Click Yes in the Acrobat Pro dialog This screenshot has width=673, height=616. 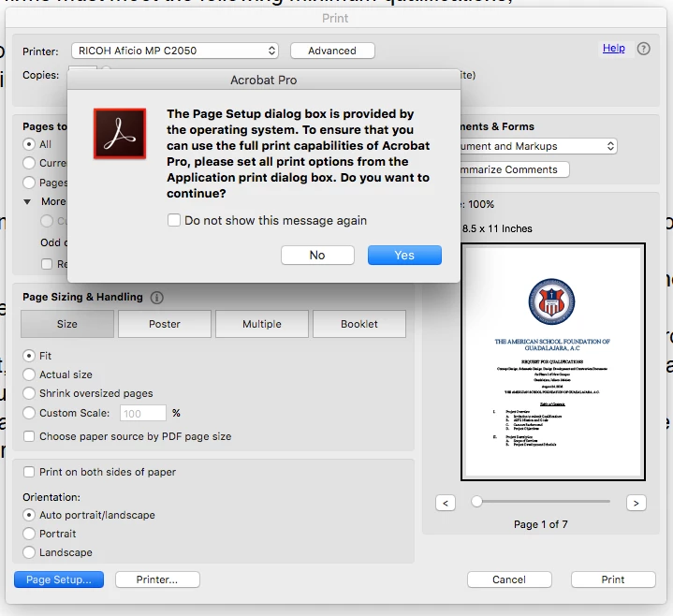(404, 255)
